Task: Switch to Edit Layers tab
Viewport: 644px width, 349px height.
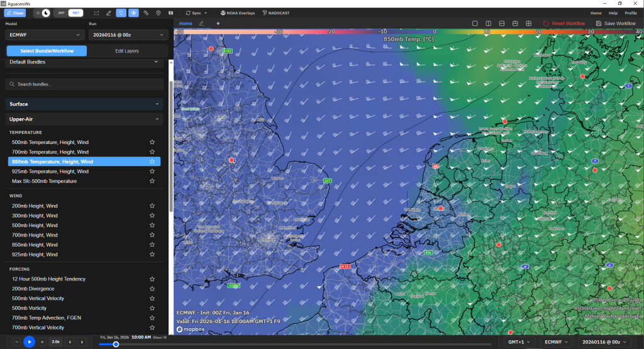Action: pos(127,51)
